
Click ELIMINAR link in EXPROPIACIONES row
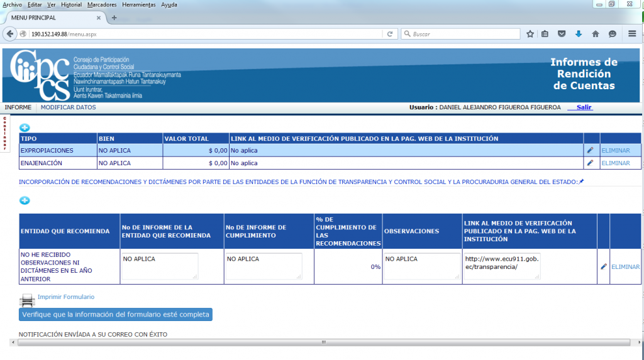coord(615,151)
